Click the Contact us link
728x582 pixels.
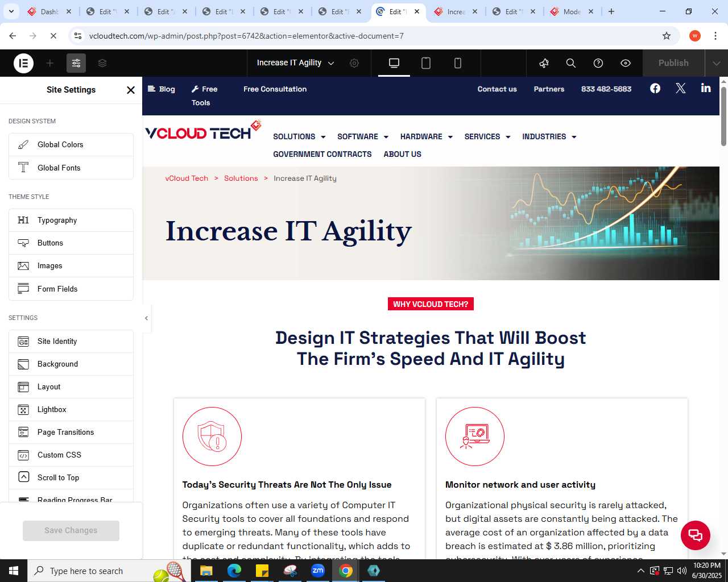[497, 89]
